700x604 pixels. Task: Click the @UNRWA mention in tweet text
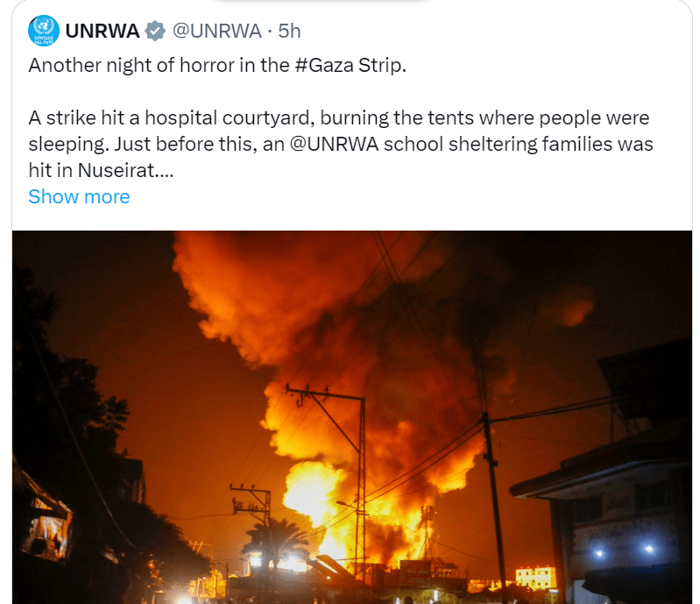coord(334,145)
